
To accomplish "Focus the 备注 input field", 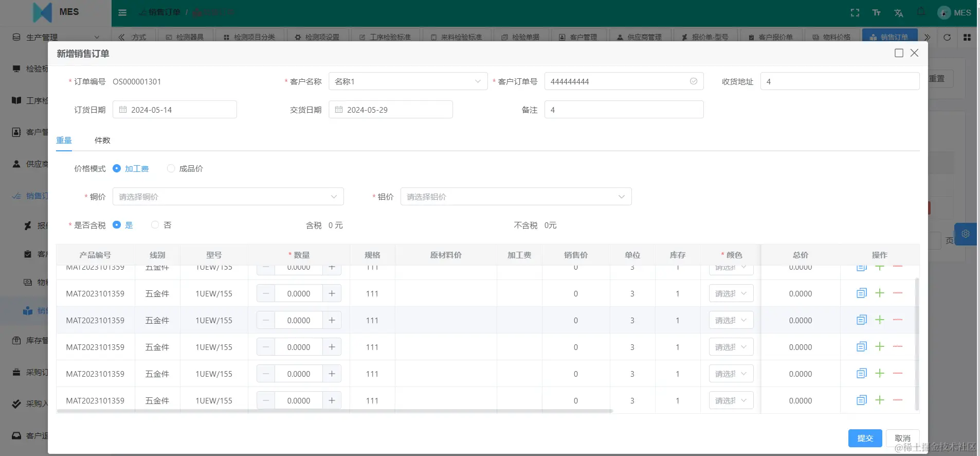I will 624,110.
